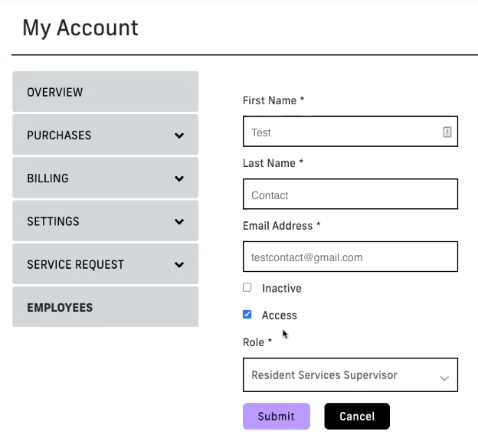The image size is (478, 448).
Task: Expand the Purchases menu chevron
Action: point(179,136)
